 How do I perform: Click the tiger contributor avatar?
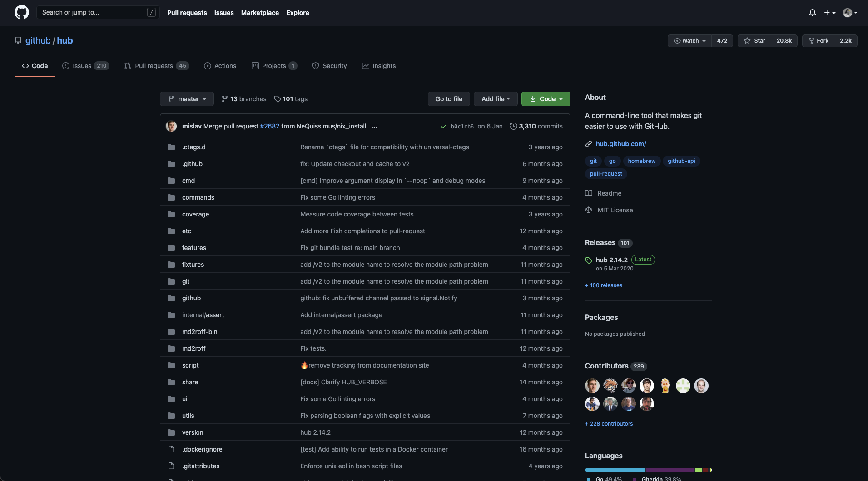click(x=610, y=386)
